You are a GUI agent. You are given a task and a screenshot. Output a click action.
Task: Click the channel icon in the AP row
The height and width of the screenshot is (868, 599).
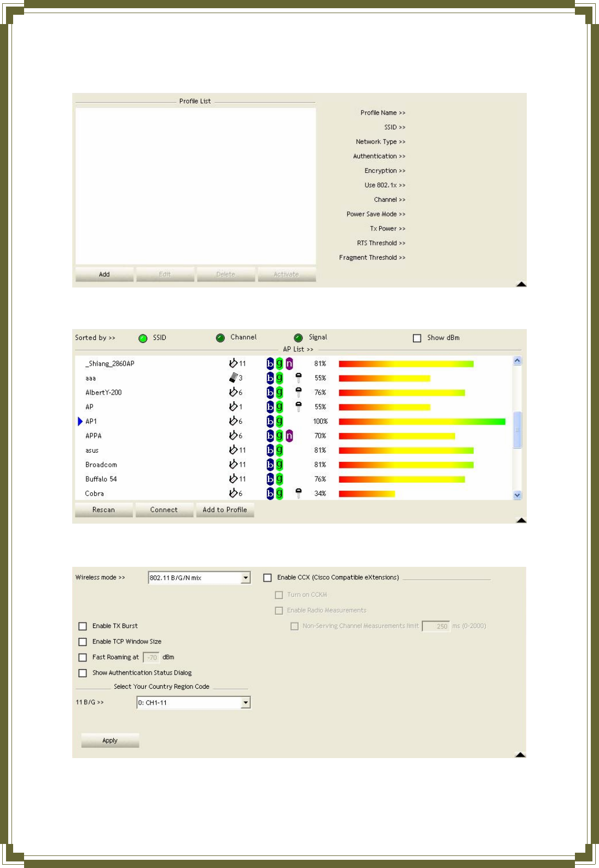[234, 407]
